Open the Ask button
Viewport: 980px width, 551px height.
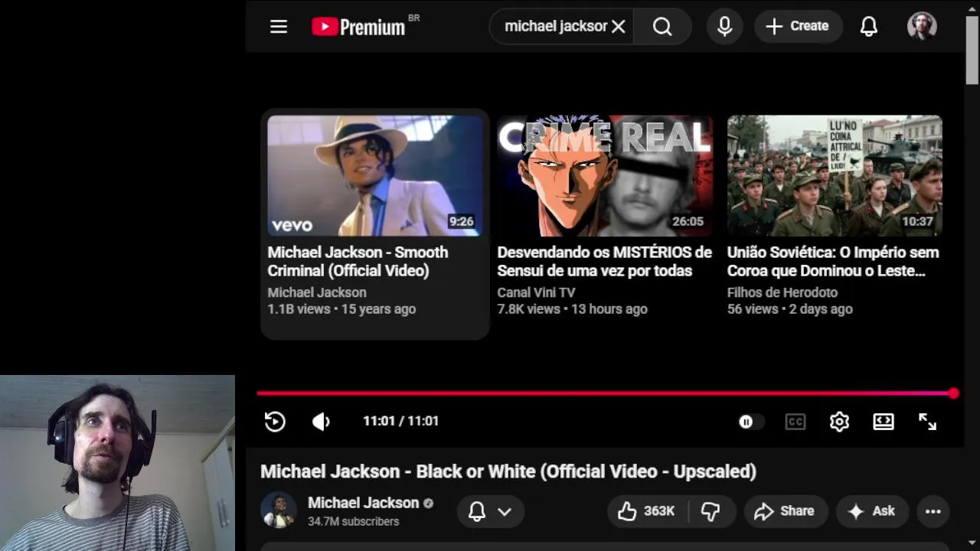(872, 511)
